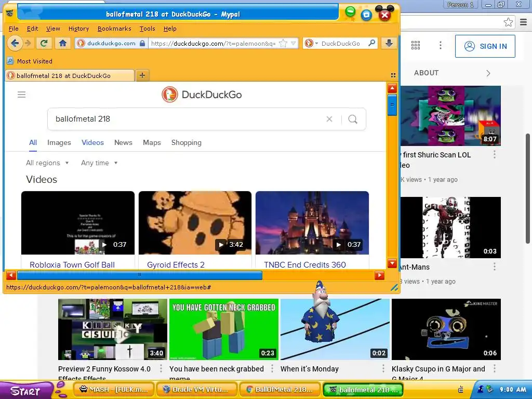Open the neck grabbed video thumbnail
Image resolution: width=532 pixels, height=399 pixels.
pyautogui.click(x=224, y=329)
